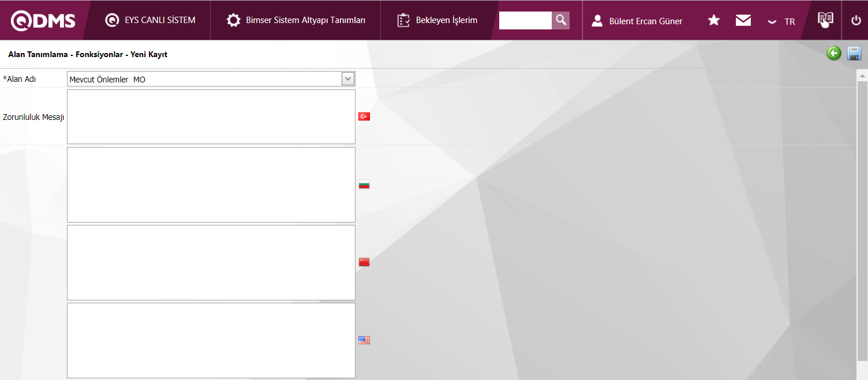Open Bimser Sistem Altyapı Tanımları menu

coord(295,20)
